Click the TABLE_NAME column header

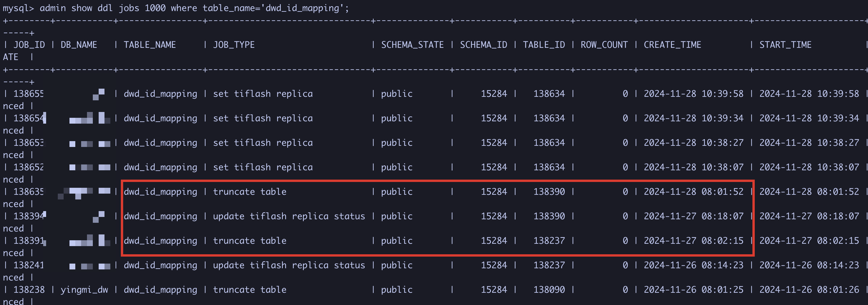coord(150,45)
